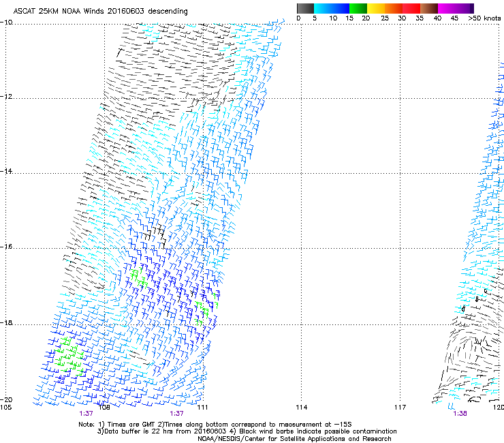504x443 pixels.
Task: Click the title 'ASCAT 25KM NOAA Winds 20160603 descending'
Action: pos(100,12)
